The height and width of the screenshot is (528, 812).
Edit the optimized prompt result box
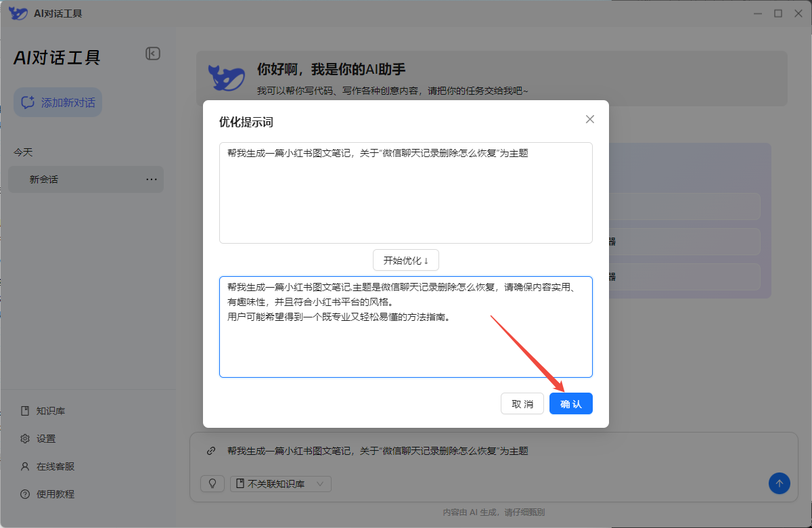point(406,327)
